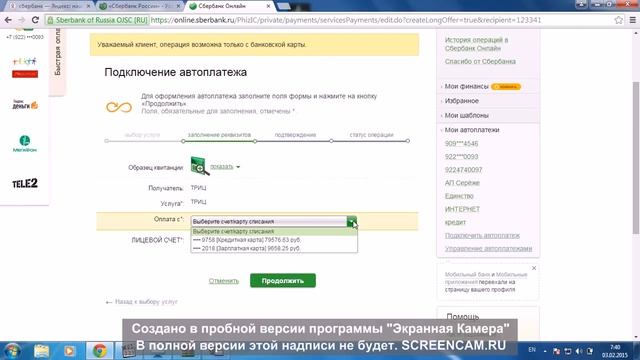Image resolution: width=640 pixels, height=360 pixels.
Task: Open Chrome from the taskbar
Action: [99, 351]
